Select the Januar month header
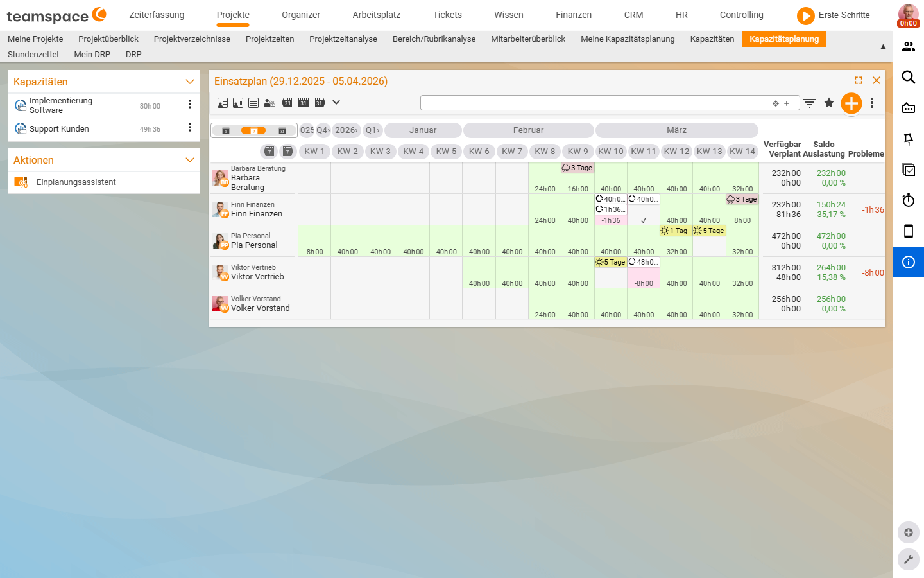The width and height of the screenshot is (924, 578). point(423,130)
